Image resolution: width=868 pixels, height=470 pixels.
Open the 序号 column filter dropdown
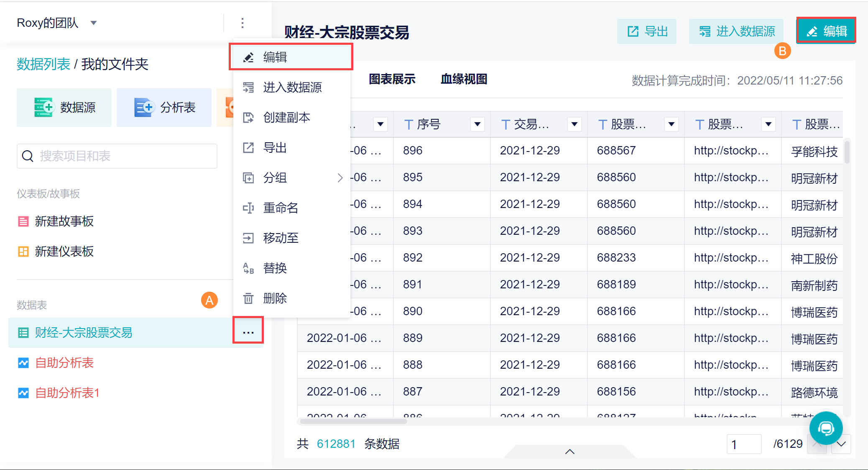tap(477, 124)
